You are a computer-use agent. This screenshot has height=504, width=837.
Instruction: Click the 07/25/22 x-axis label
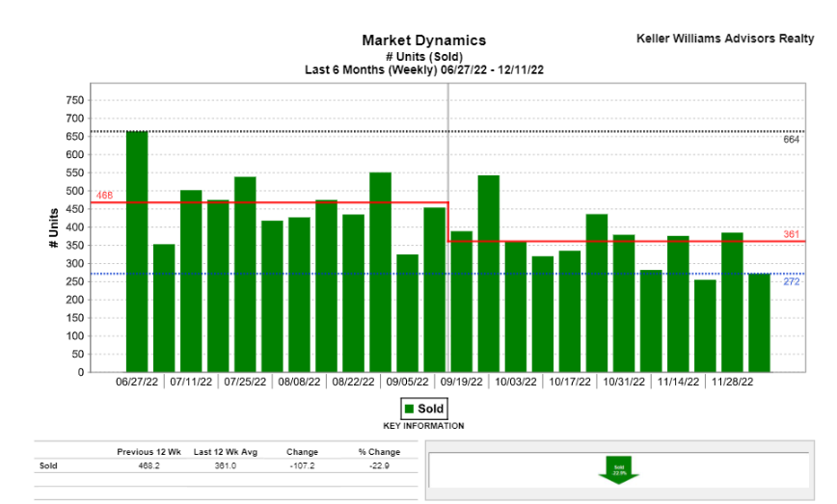click(245, 382)
